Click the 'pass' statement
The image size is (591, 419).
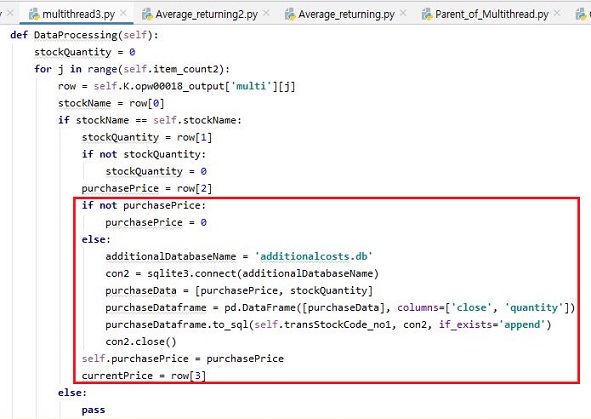coord(93,410)
